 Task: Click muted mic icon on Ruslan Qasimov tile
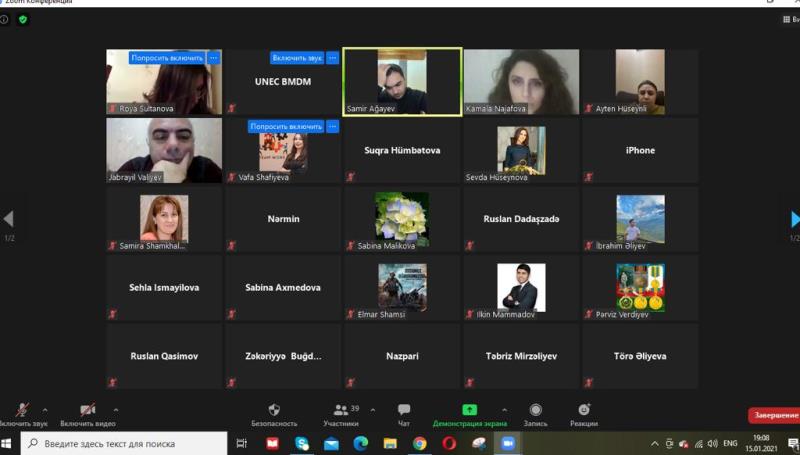tap(113, 382)
